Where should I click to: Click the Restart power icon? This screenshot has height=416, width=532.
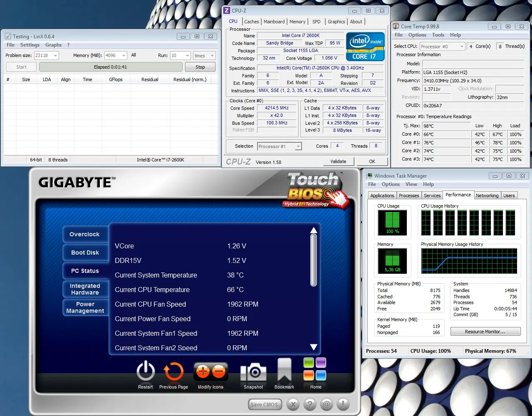[x=146, y=371]
